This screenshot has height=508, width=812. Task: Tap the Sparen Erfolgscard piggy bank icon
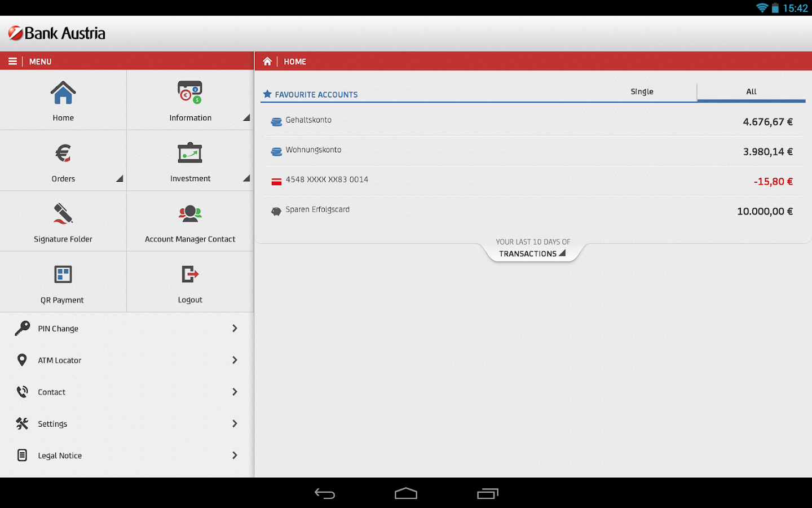point(276,212)
